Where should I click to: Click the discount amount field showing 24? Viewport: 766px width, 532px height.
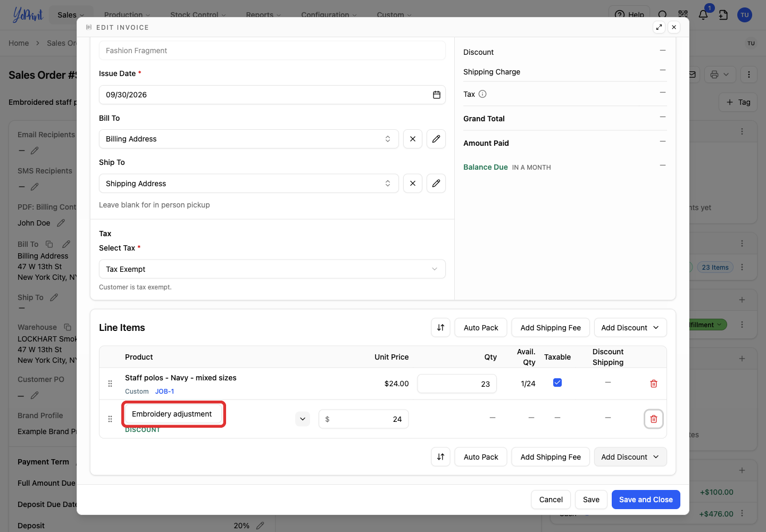(364, 419)
